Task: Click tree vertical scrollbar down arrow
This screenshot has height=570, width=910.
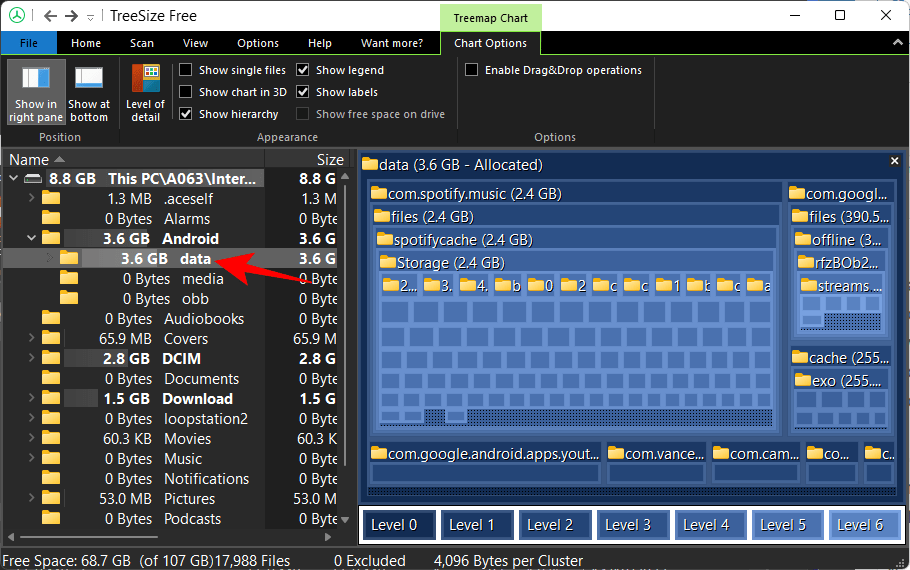Action: pos(345,520)
